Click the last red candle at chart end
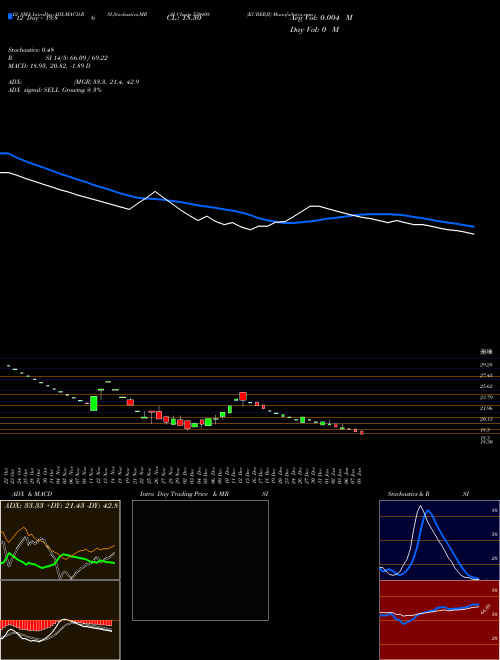Viewport: 500px width, 660px height. point(362,432)
